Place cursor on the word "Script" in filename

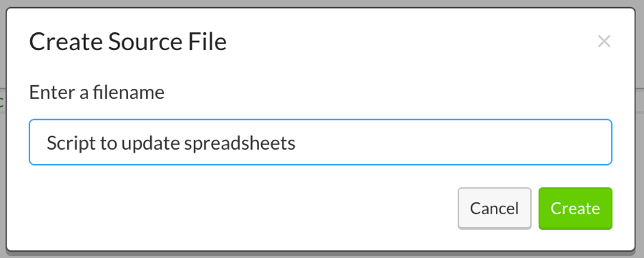coord(66,143)
